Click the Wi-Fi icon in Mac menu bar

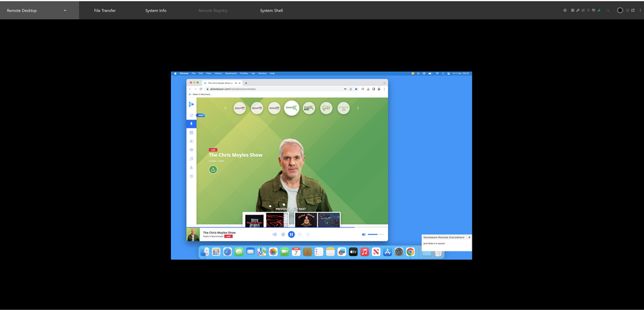click(437, 74)
